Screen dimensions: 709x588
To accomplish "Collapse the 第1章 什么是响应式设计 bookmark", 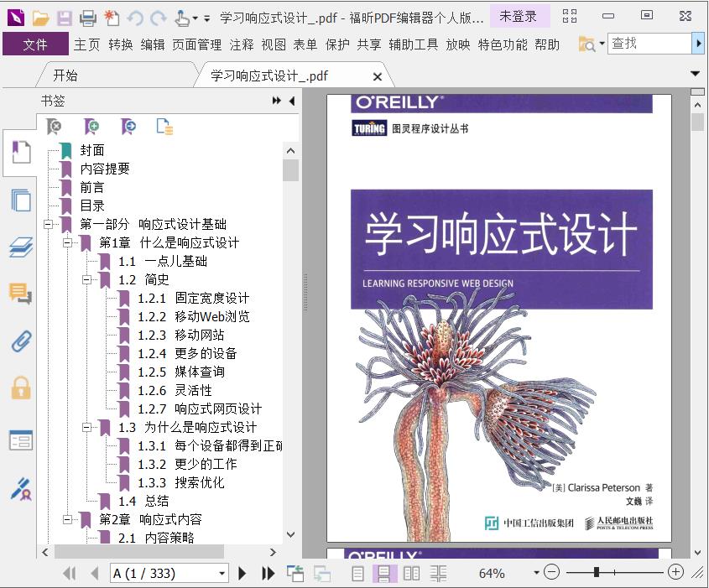I will pyautogui.click(x=67, y=242).
